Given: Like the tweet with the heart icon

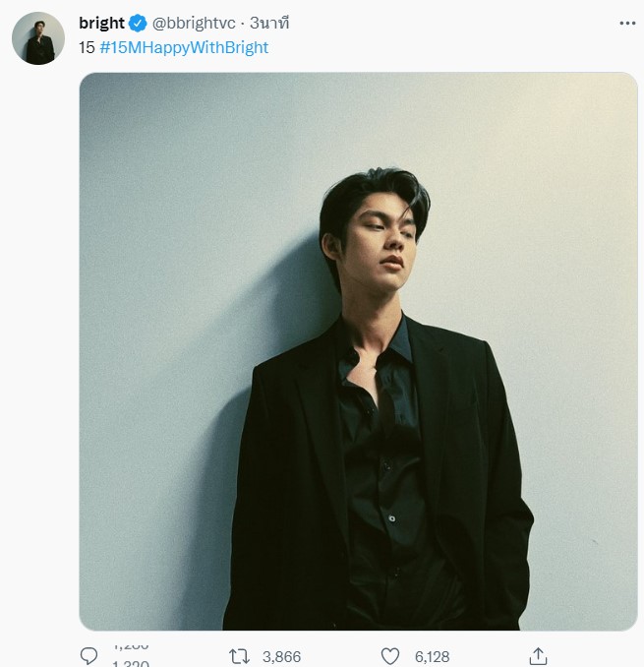Looking at the screenshot, I should click(x=390, y=656).
